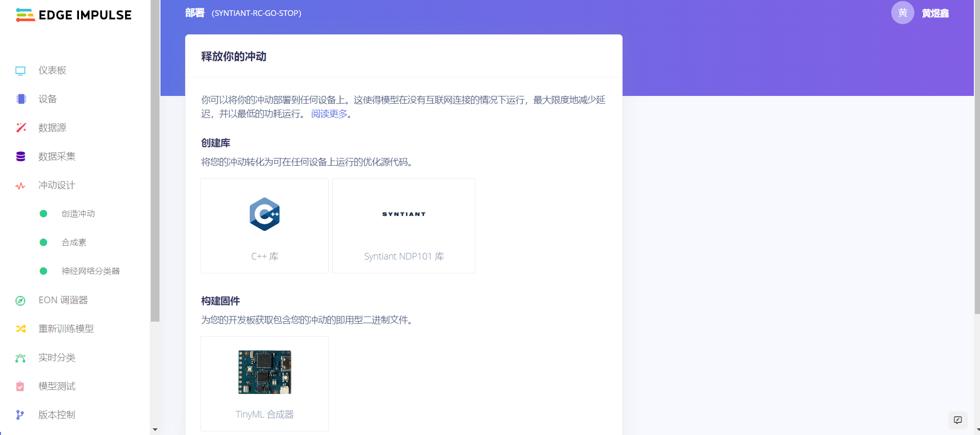Image resolution: width=980 pixels, height=435 pixels.
Task: Open 版本控制 page
Action: (x=57, y=415)
